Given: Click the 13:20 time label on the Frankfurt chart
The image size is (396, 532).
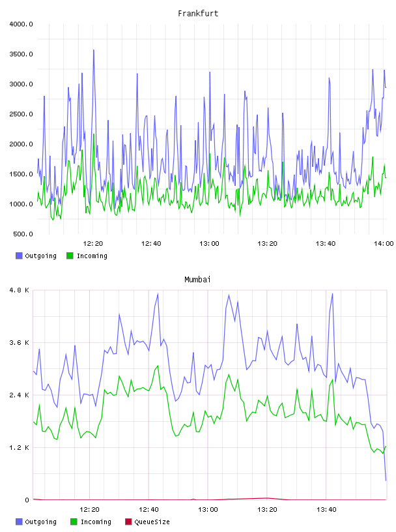Looking at the screenshot, I should 268,244.
